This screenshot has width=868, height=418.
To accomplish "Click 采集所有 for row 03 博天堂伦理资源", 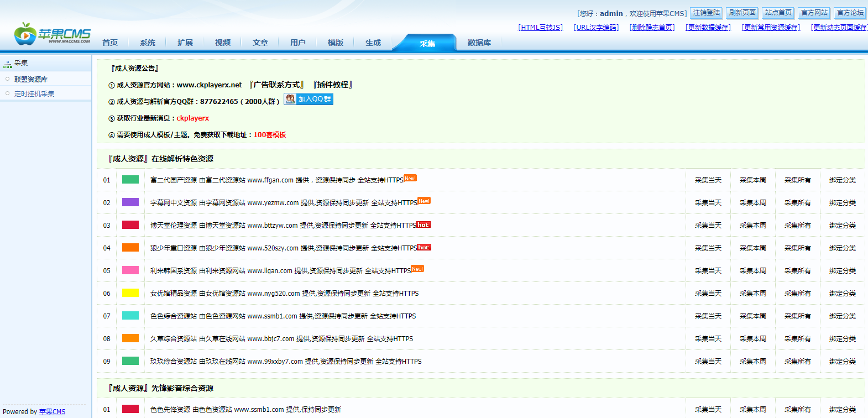I will coord(798,225).
